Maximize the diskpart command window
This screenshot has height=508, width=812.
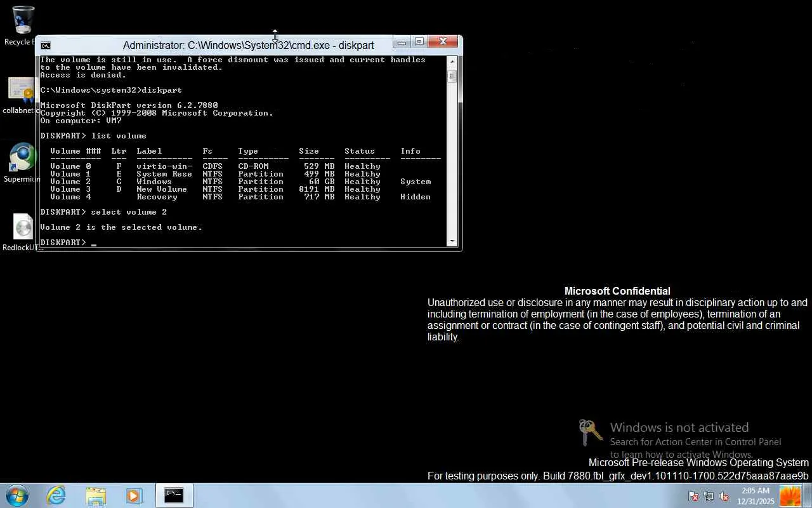coord(419,43)
